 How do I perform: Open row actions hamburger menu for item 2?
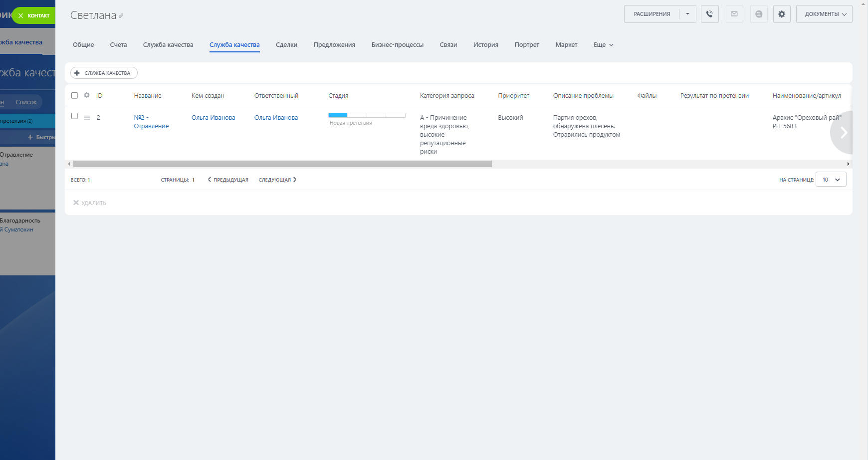pyautogui.click(x=87, y=118)
